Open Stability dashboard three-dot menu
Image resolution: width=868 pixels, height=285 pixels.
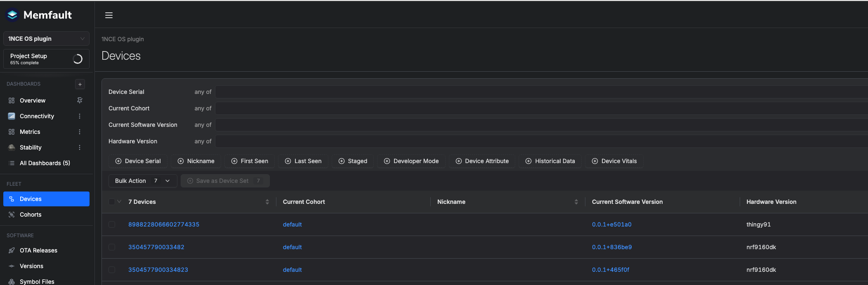[80, 147]
